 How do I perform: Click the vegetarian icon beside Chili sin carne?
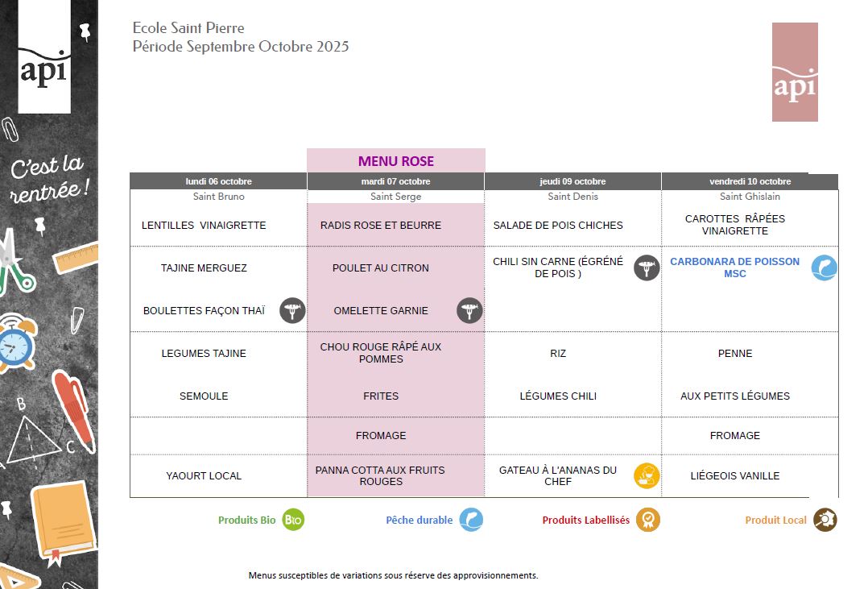(x=647, y=268)
